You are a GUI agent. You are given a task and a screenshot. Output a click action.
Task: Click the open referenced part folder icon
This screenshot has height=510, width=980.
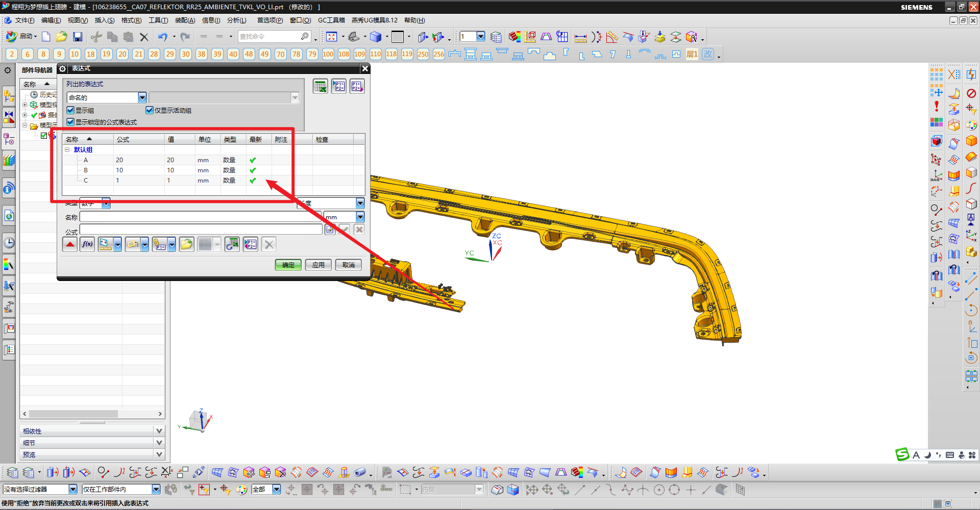187,245
